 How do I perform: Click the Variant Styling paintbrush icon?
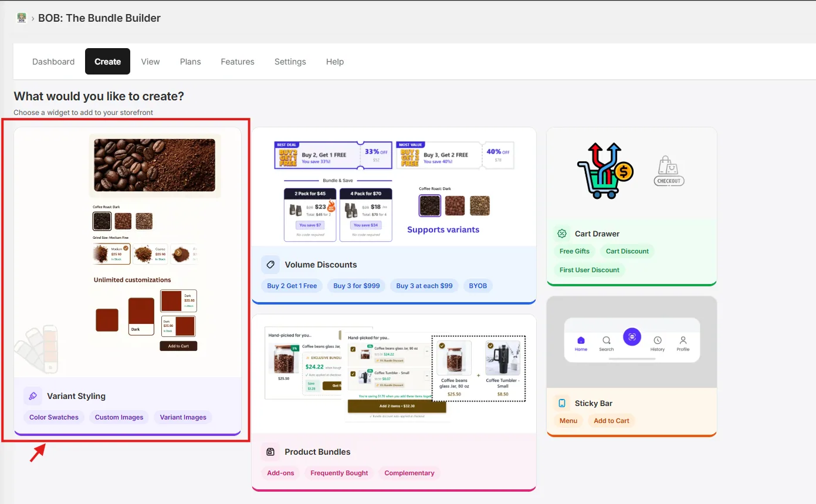33,396
